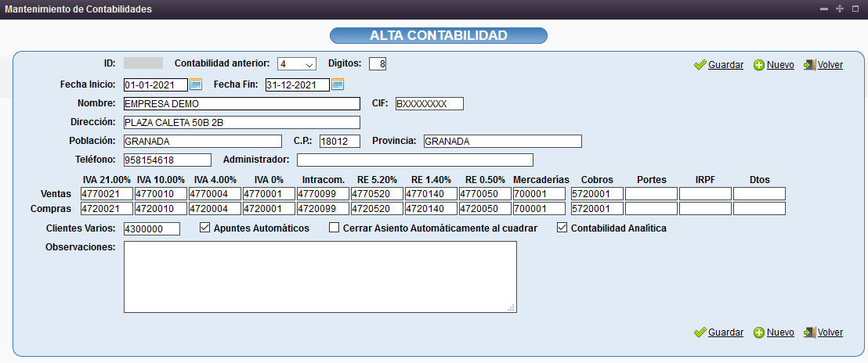Screen dimensions: 868x363
Task: Click the Clientes Varios field
Action: [152, 228]
